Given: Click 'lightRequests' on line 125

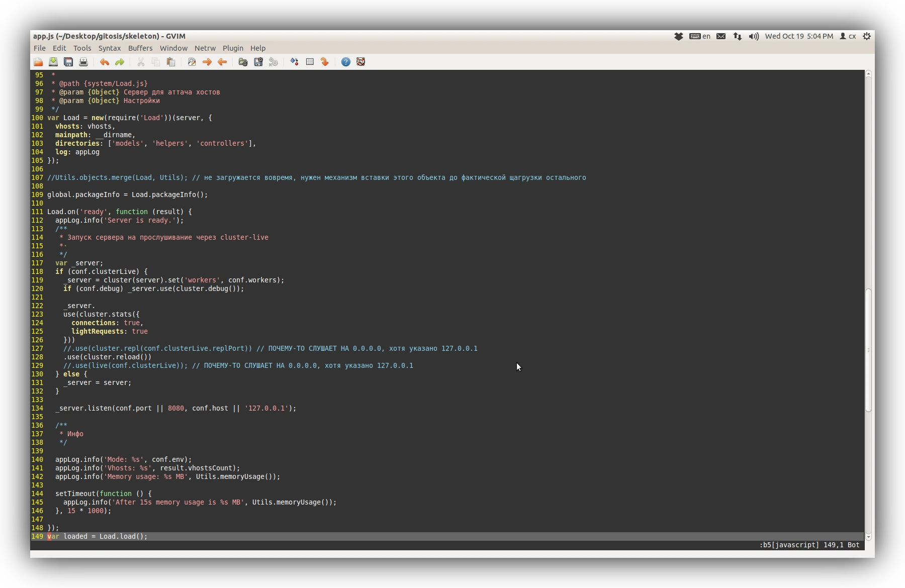Looking at the screenshot, I should point(98,331).
